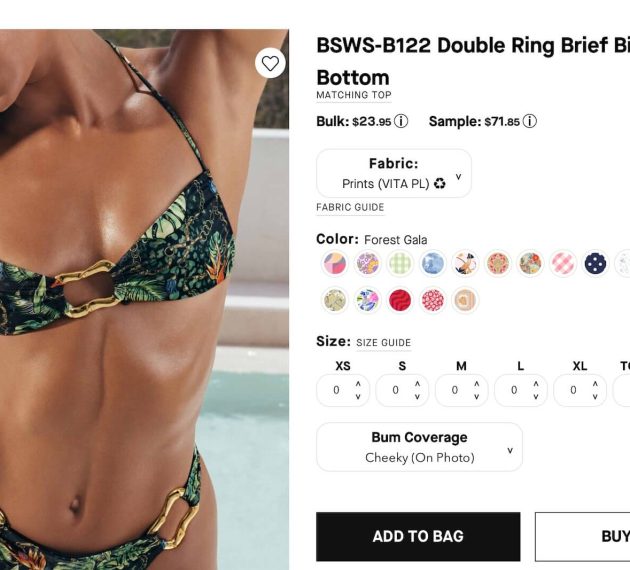Increase XL quantity with up arrow

[x=595, y=384]
